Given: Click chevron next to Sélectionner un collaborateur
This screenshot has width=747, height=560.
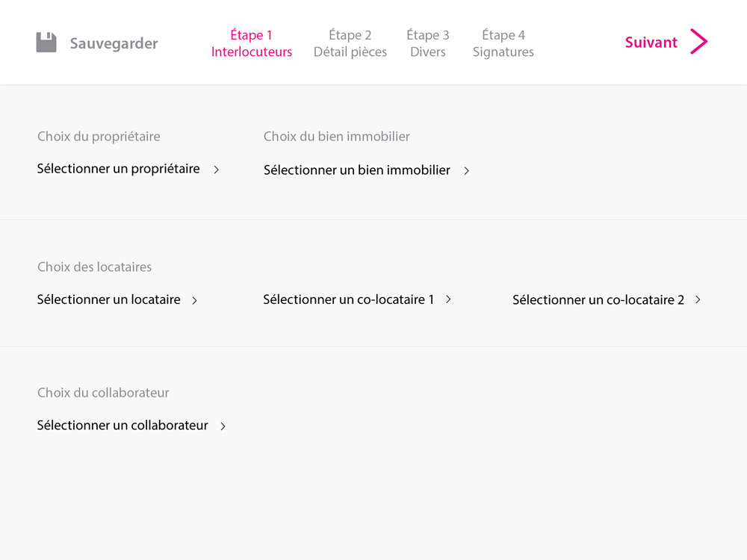Looking at the screenshot, I should 223,426.
